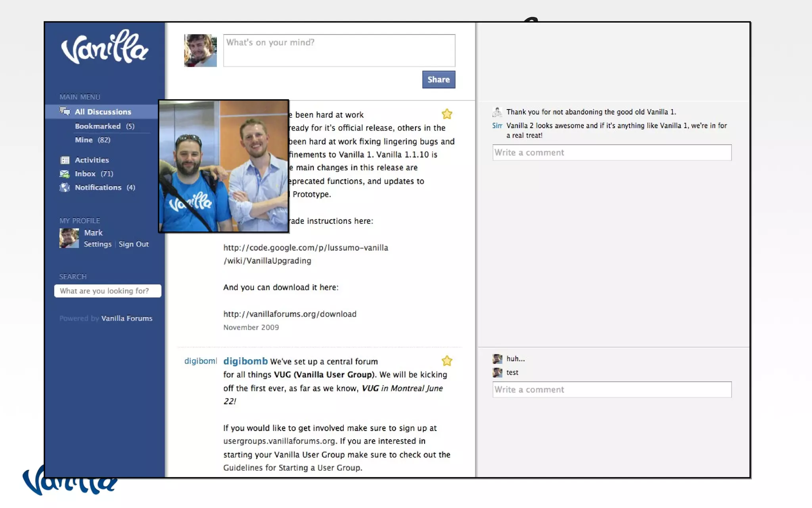812x508 pixels.
Task: Click the digibomb author name link
Action: (x=245, y=361)
